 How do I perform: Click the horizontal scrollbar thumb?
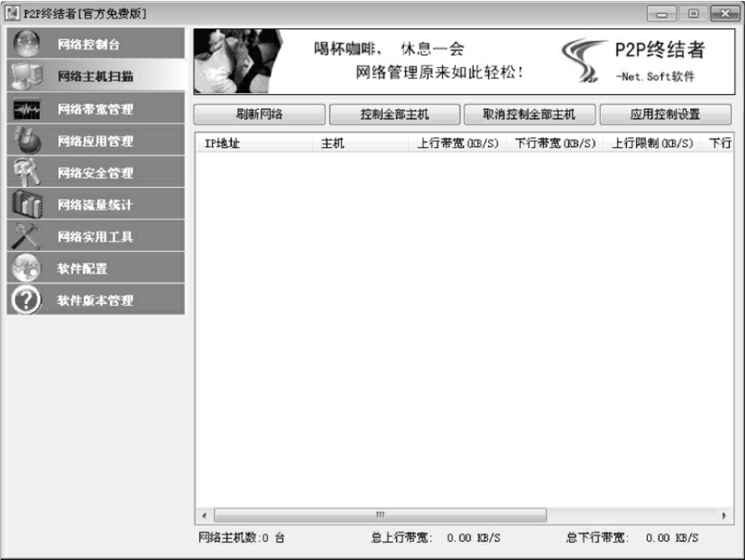(x=380, y=515)
